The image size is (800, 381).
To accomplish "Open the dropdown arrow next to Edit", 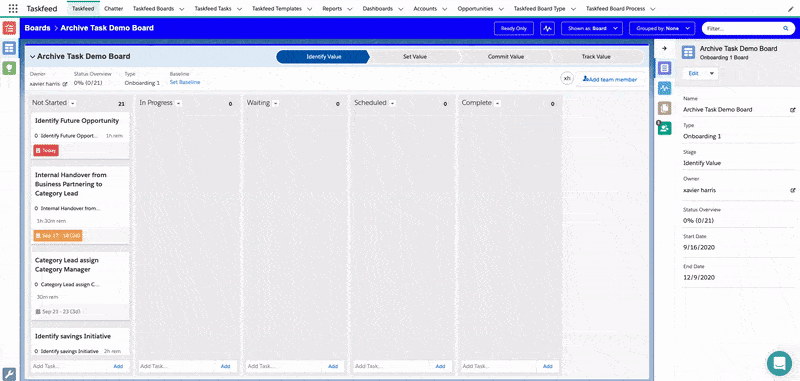I will (x=712, y=73).
